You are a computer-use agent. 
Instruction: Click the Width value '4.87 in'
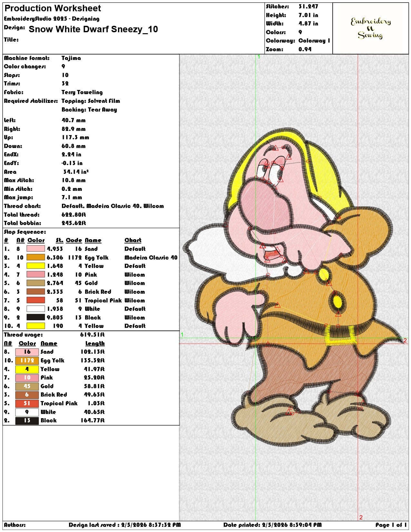coord(308,24)
